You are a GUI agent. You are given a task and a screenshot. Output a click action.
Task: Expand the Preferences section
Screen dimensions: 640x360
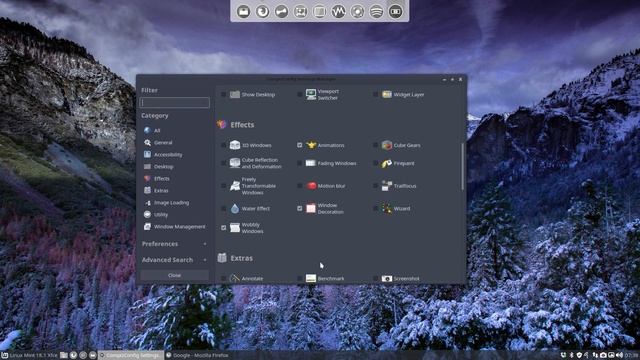(x=174, y=244)
